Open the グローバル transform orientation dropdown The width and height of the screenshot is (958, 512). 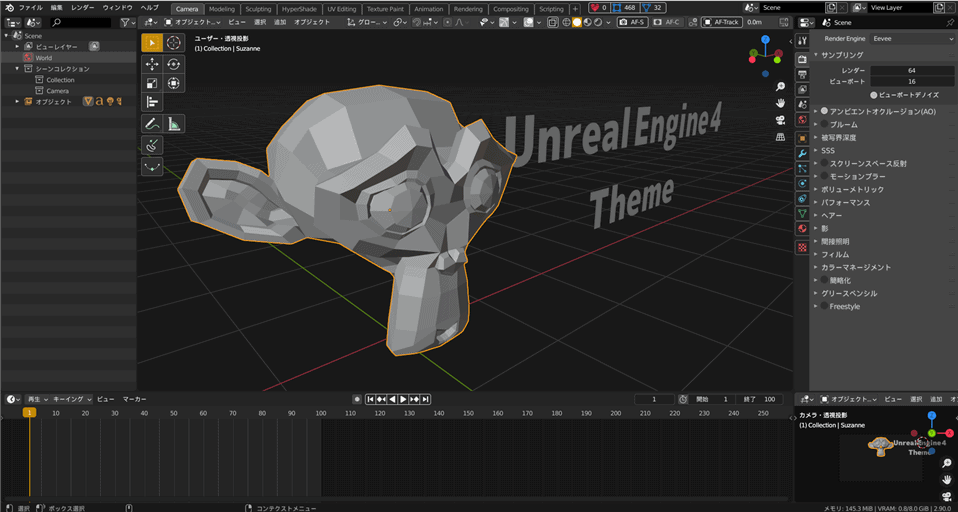[x=367, y=22]
